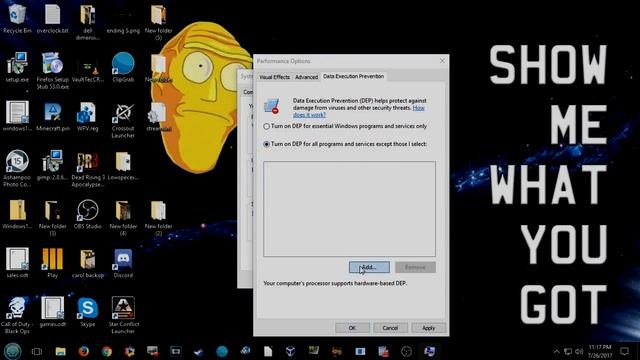
Task: Select the Call of Duty Black Ops icon
Action: click(17, 315)
